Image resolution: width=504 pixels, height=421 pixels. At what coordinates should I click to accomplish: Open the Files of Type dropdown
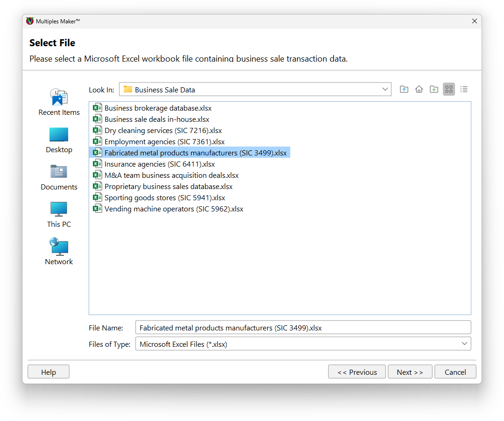[x=465, y=344]
